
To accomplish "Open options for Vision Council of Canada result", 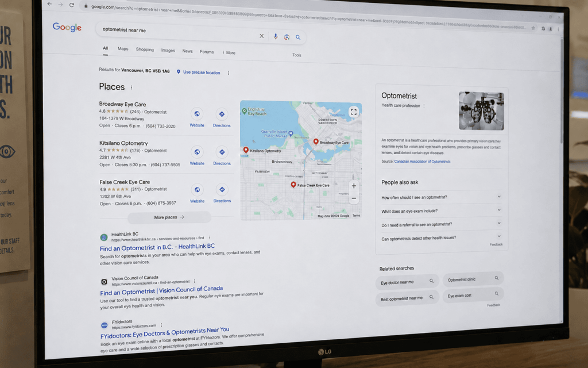I will 195,281.
